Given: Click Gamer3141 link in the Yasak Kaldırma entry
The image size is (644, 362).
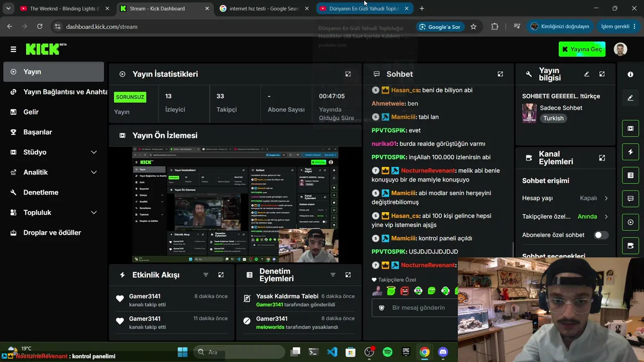Looking at the screenshot, I should [x=270, y=305].
